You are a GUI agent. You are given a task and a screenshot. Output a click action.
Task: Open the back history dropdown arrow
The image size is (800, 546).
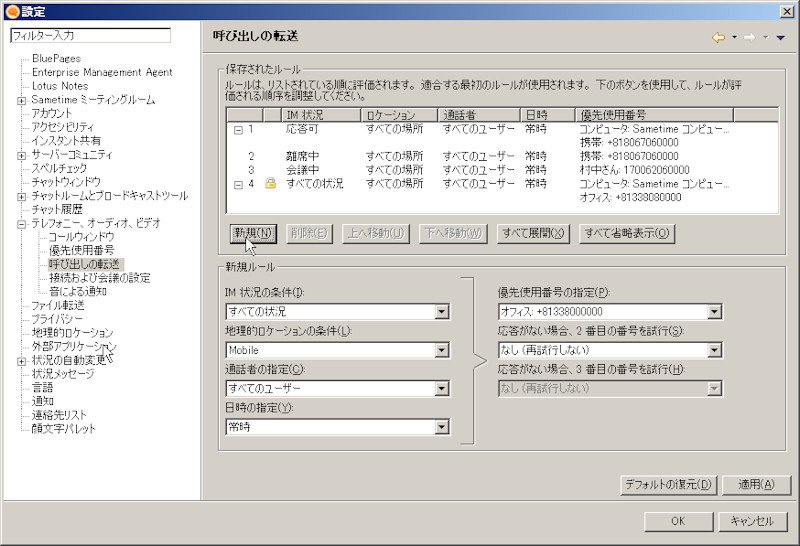click(x=734, y=37)
